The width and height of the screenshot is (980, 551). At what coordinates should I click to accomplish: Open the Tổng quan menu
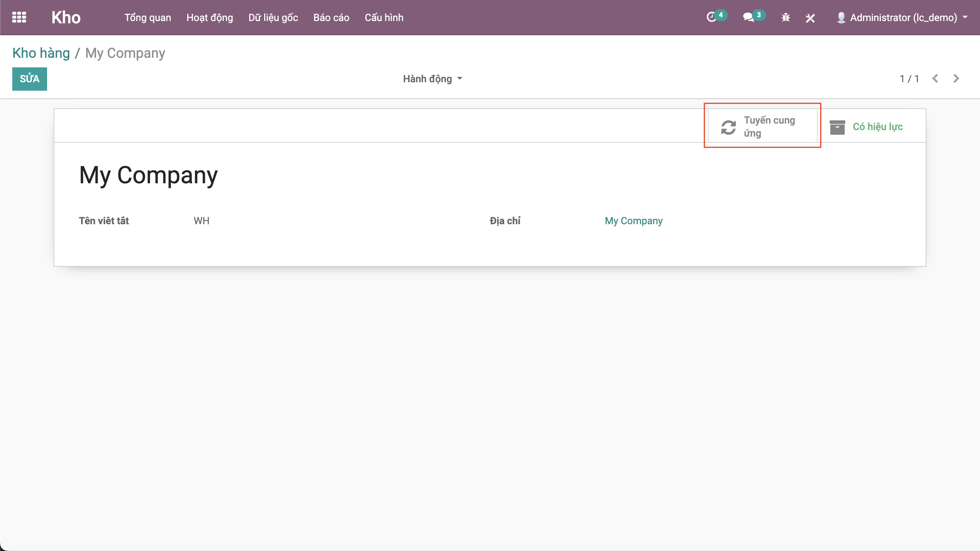pyautogui.click(x=147, y=18)
